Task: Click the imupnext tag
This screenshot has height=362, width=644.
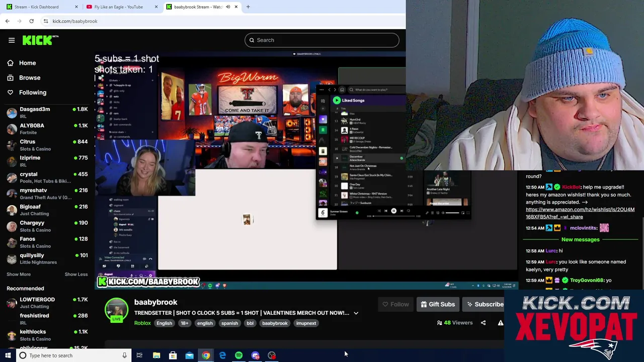Action: [x=306, y=323]
